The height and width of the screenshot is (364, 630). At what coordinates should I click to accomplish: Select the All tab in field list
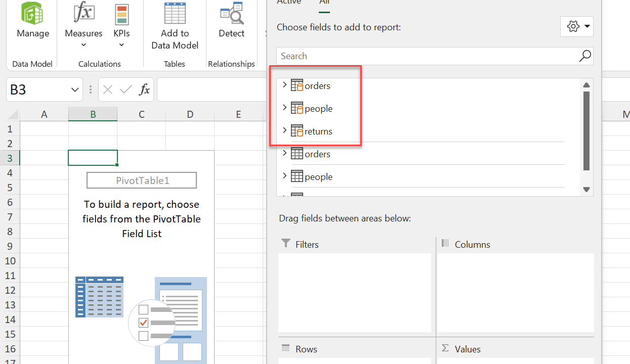(x=324, y=2)
